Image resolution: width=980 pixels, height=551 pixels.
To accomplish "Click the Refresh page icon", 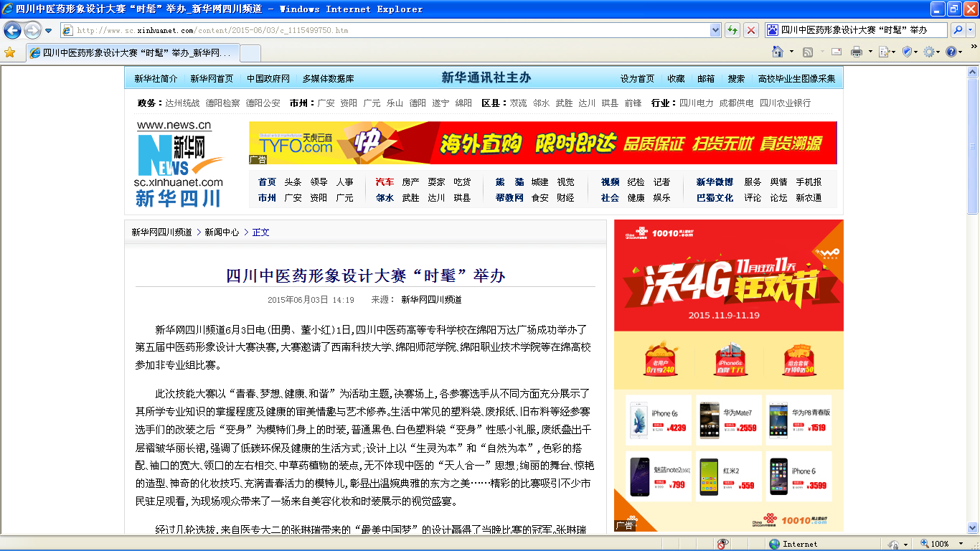I will (x=732, y=30).
